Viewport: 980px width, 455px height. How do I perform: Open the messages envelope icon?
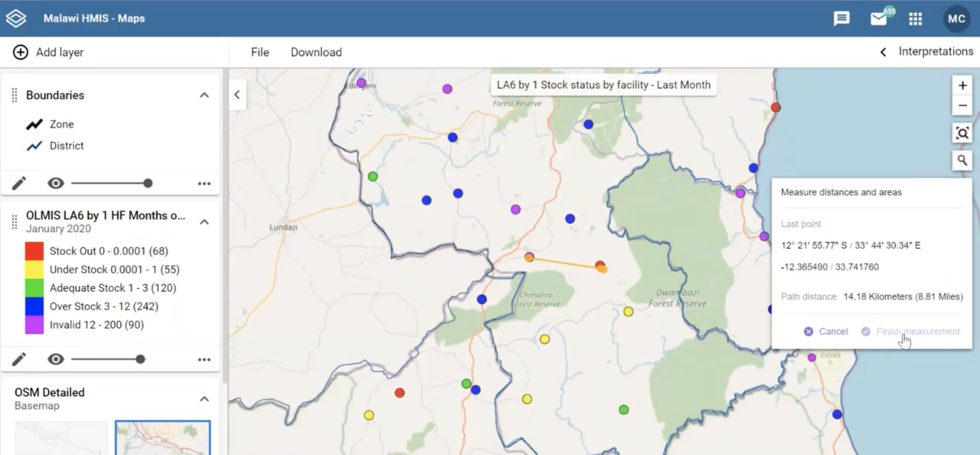pyautogui.click(x=879, y=18)
